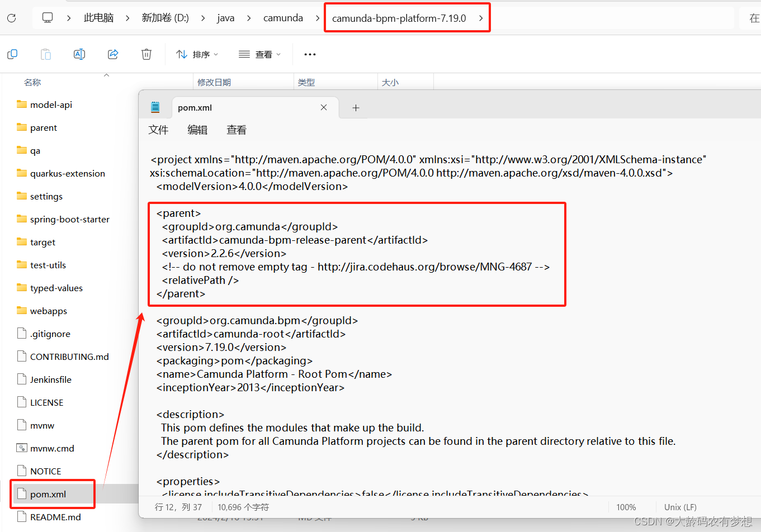Expand chevron after java in breadcrumb

[x=249, y=18]
